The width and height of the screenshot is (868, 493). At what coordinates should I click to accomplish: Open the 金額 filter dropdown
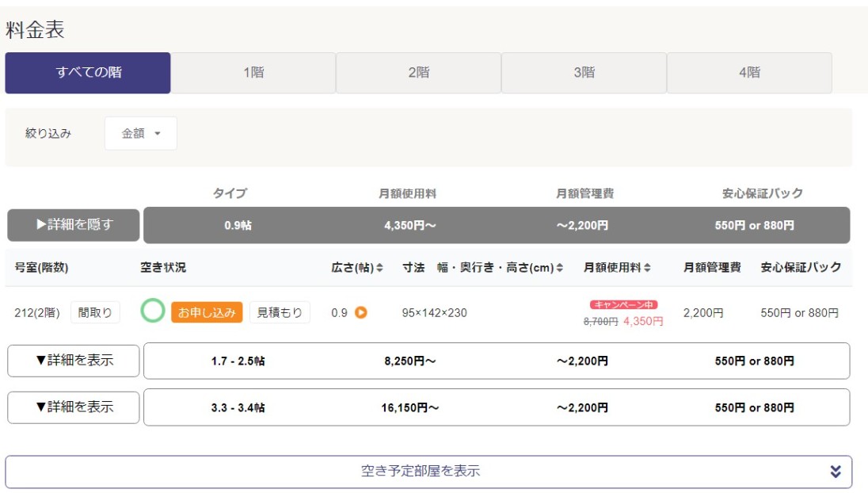[x=141, y=133]
